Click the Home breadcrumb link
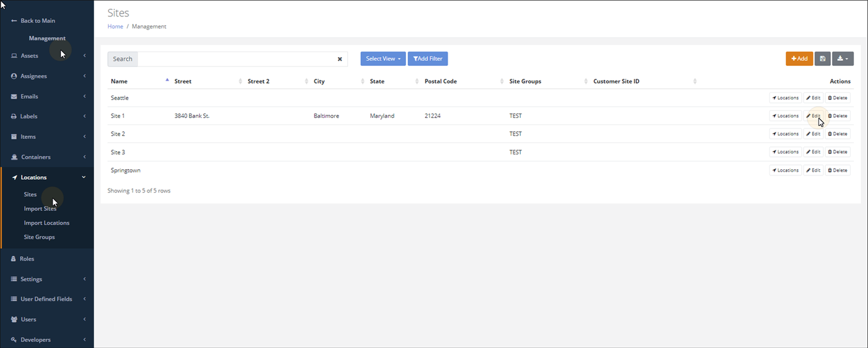The width and height of the screenshot is (868, 348). click(115, 27)
